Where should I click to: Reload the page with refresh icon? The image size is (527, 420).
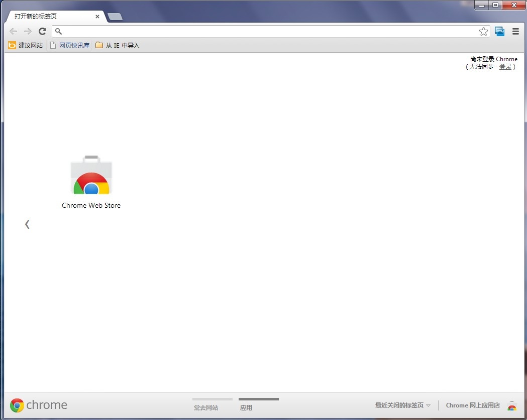pos(42,32)
